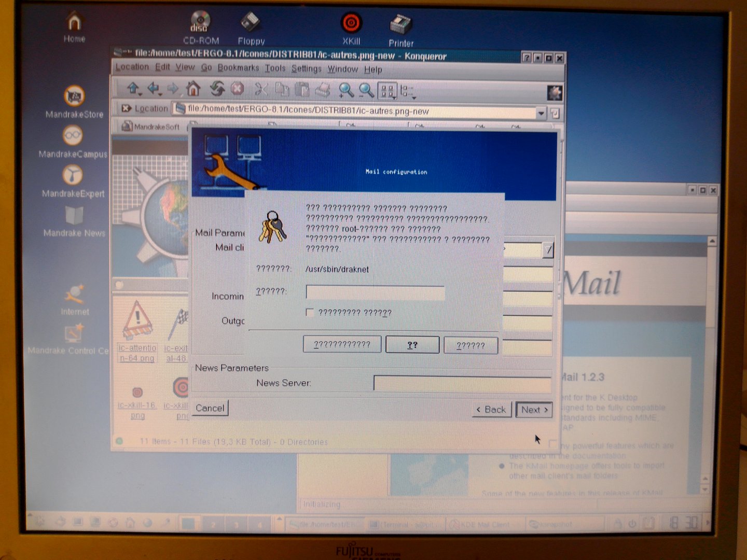Click the bold default '??' dialog button
Screen dimensions: 747x560
[412, 345]
